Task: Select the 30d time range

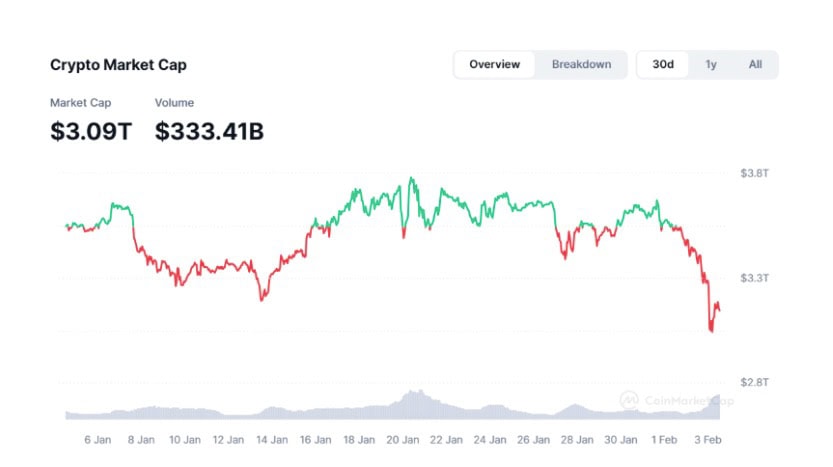Action: click(x=663, y=65)
